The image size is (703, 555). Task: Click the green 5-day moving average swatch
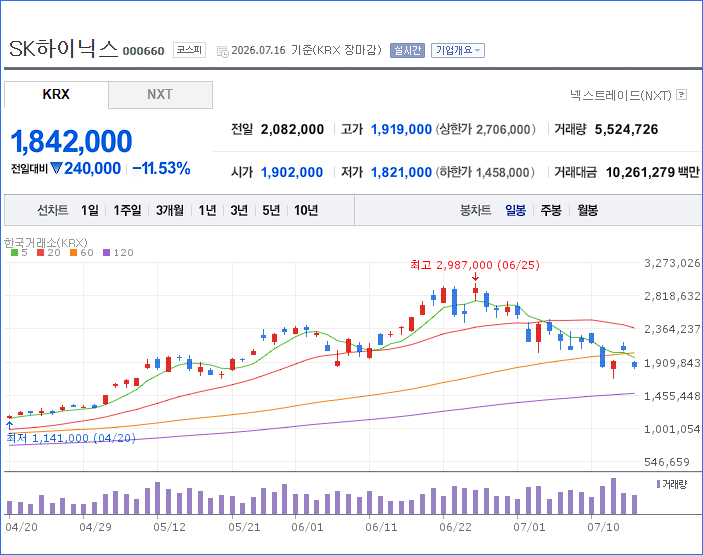pos(14,253)
